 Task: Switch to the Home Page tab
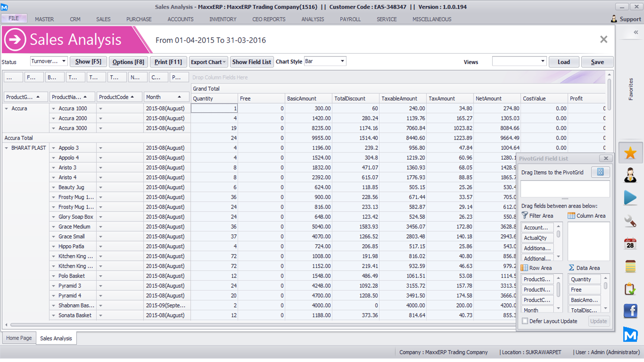(x=19, y=338)
